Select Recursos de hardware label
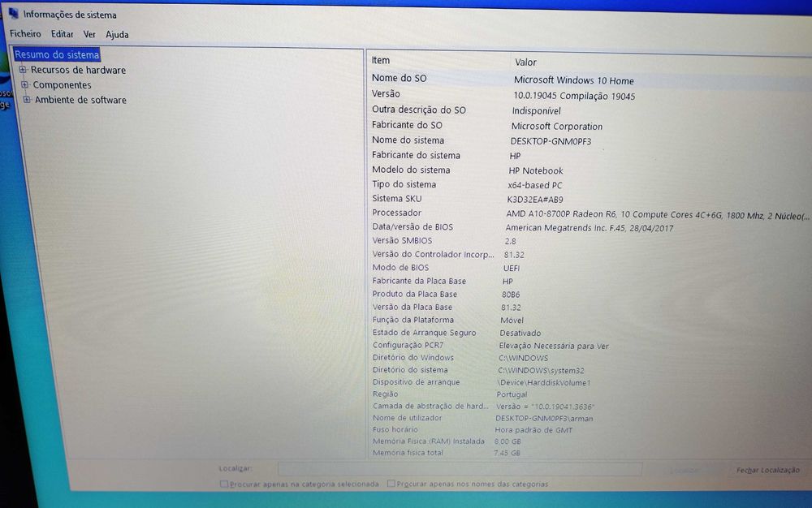 [x=78, y=70]
